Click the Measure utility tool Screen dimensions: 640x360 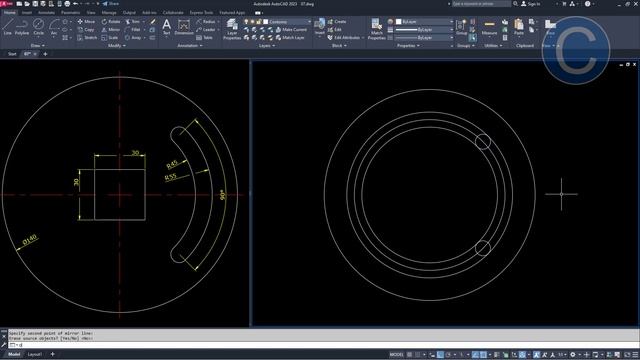pos(489,27)
